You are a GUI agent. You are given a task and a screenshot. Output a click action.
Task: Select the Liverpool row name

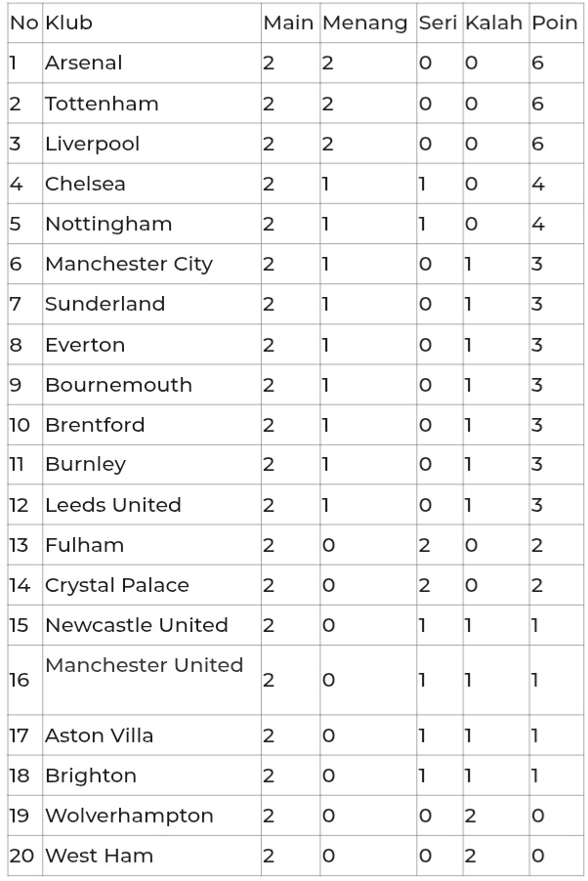tap(92, 145)
